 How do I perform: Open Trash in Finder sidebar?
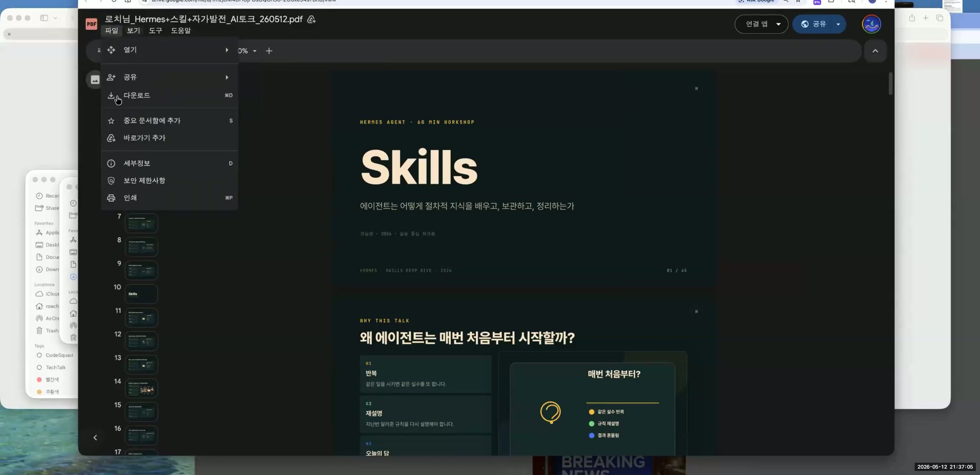(x=48, y=331)
